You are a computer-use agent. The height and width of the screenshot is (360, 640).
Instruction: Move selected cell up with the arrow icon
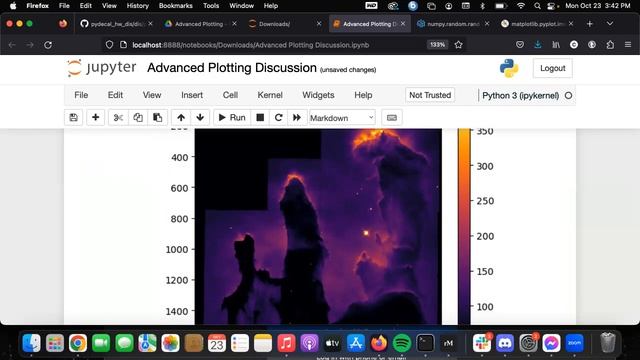[x=181, y=118]
